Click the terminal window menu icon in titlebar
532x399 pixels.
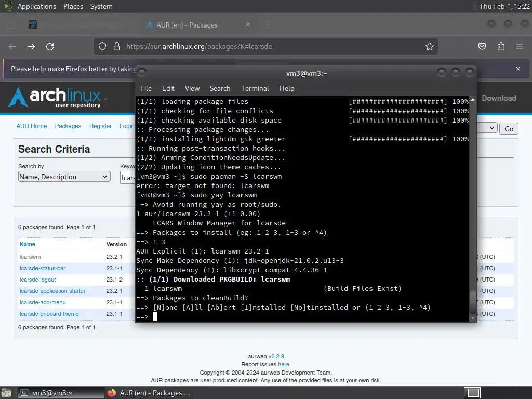(x=142, y=72)
